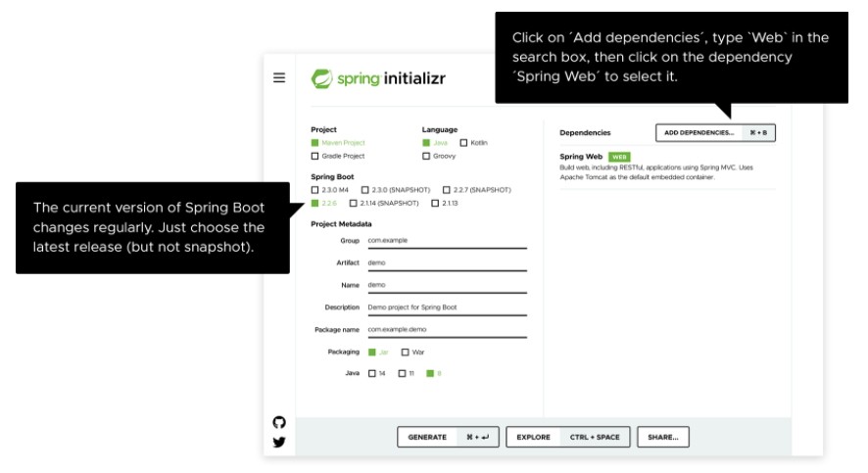Click the Generate button
The image size is (868, 473).
[448, 437]
